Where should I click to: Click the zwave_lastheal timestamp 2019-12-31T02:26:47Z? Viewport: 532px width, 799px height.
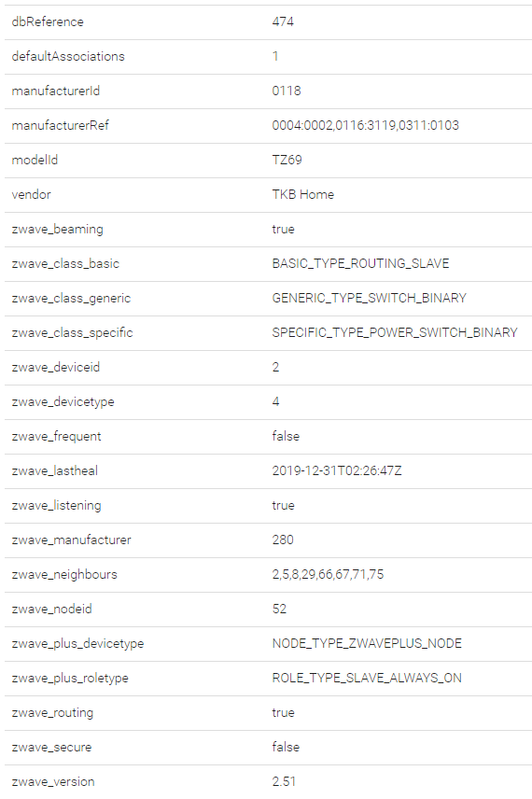point(337,470)
